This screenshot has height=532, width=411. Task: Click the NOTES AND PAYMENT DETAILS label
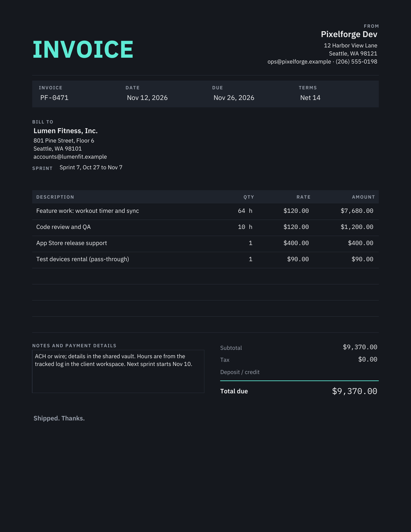(x=74, y=346)
